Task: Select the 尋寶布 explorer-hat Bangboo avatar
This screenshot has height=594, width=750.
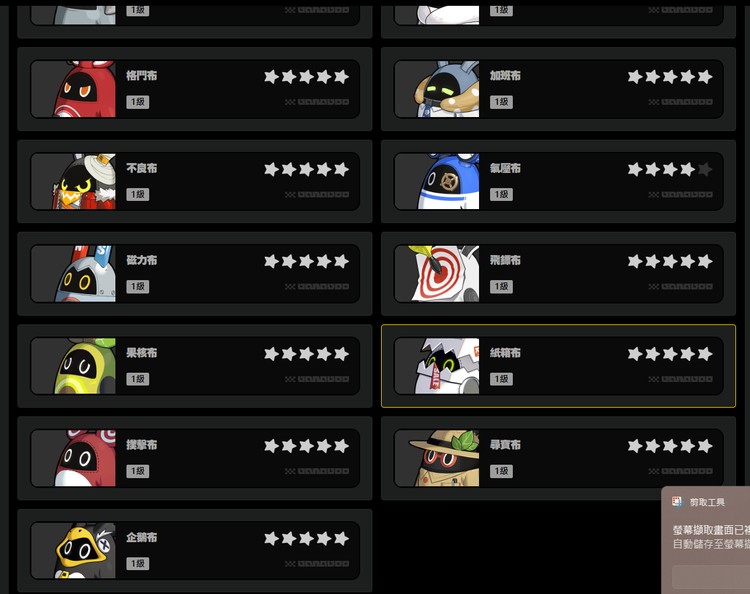Action: [x=444, y=458]
